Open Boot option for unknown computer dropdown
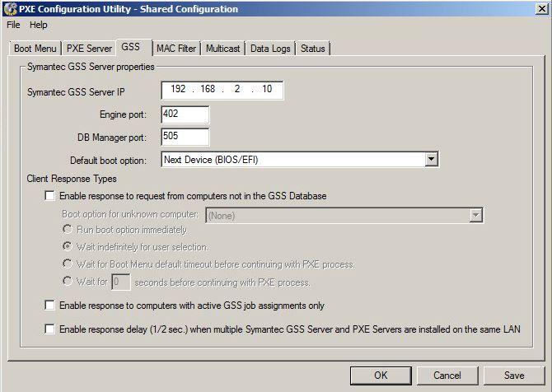Screen dimensions: 552x392 (344, 216)
